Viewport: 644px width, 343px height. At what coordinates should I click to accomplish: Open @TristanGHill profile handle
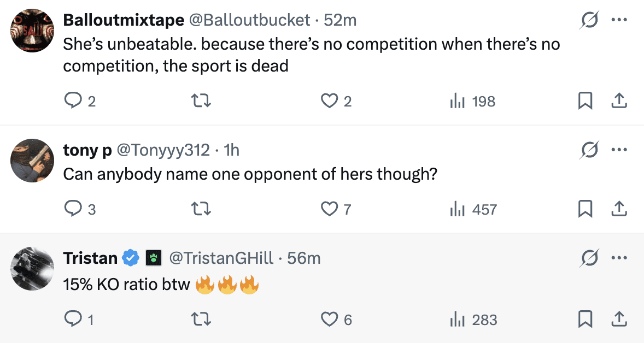point(221,258)
